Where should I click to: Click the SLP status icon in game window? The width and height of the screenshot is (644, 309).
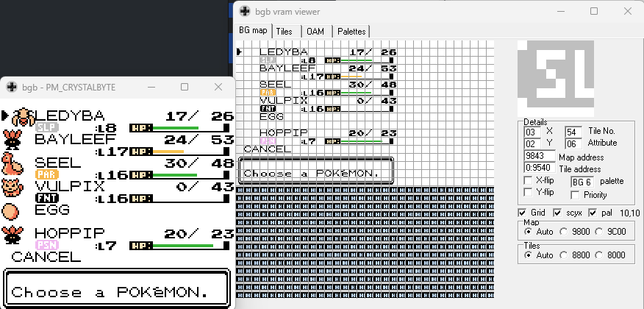(x=47, y=127)
